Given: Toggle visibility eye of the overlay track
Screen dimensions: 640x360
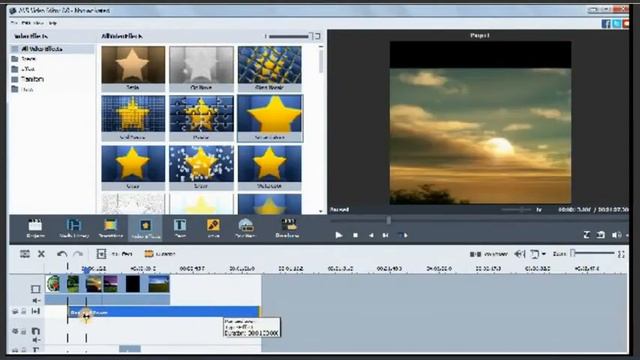Looking at the screenshot, I should [x=15, y=331].
